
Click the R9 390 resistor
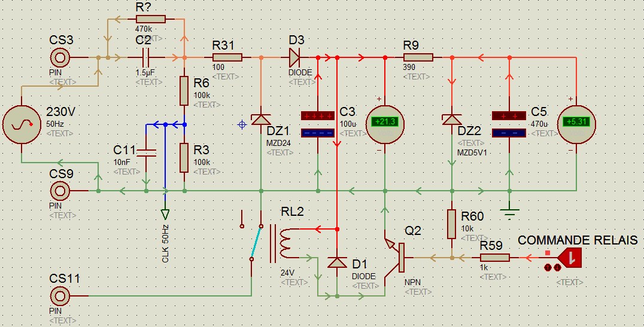point(418,57)
